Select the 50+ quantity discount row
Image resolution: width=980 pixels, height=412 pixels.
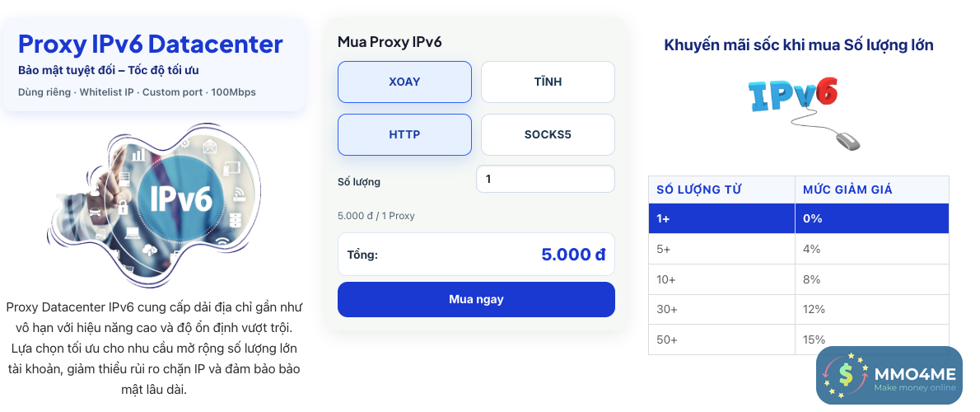(x=798, y=339)
